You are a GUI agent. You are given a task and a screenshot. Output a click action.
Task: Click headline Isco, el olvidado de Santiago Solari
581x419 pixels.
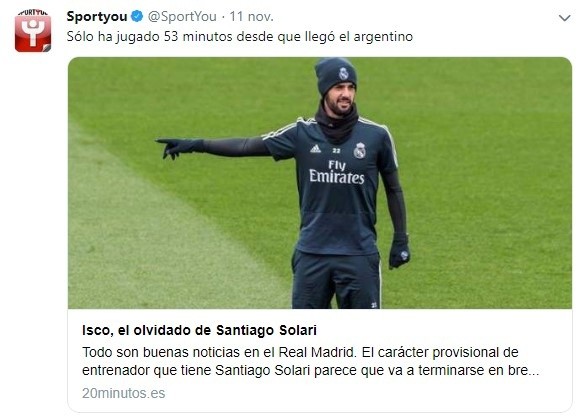(x=199, y=330)
